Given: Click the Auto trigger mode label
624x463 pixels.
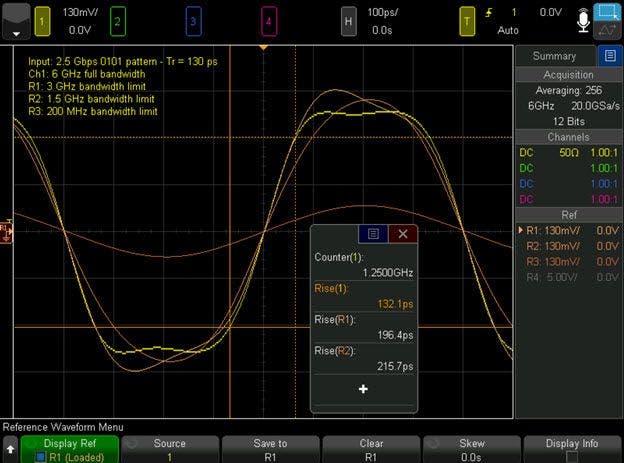Looking at the screenshot, I should click(508, 30).
